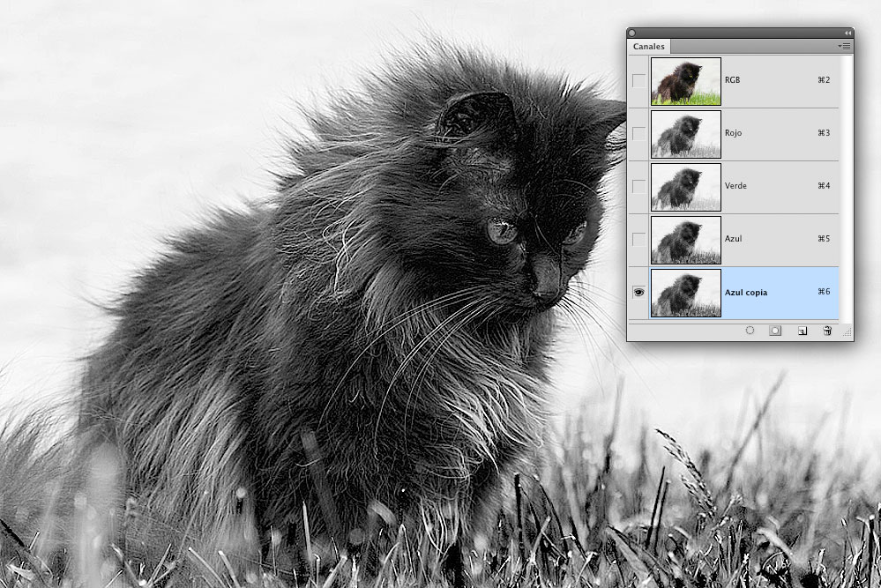
Task: Hide the Azul copia channel eye
Action: pyautogui.click(x=638, y=292)
